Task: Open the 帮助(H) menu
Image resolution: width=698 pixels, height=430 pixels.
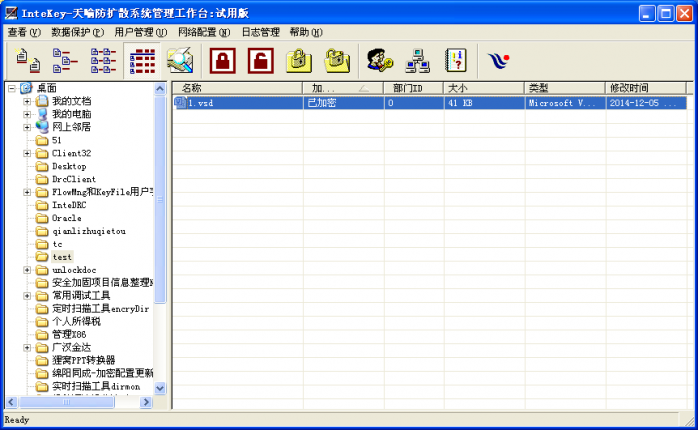Action: click(x=306, y=32)
